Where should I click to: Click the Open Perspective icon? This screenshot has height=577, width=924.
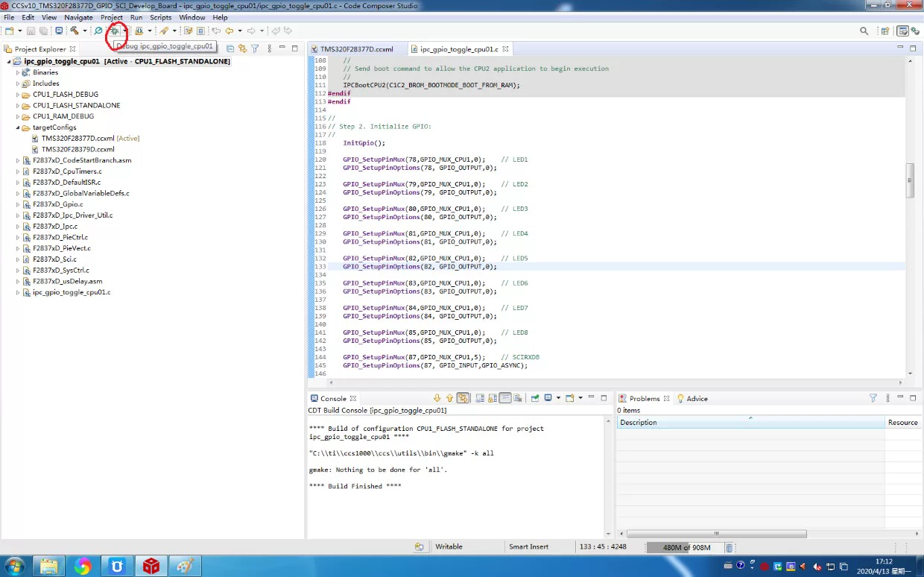[x=885, y=31]
